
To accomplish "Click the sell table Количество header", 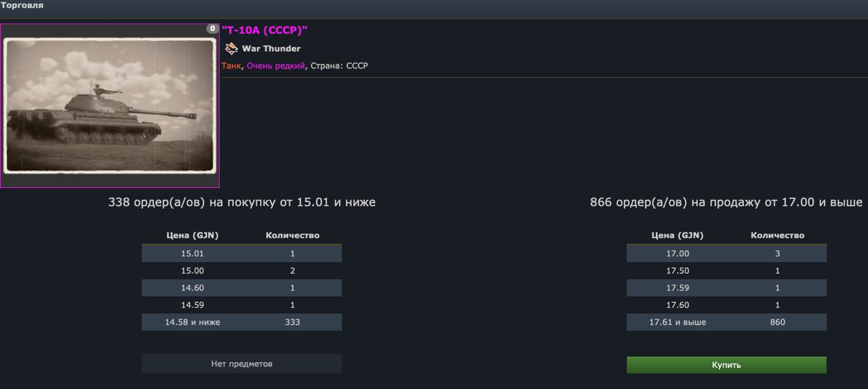I will click(778, 235).
